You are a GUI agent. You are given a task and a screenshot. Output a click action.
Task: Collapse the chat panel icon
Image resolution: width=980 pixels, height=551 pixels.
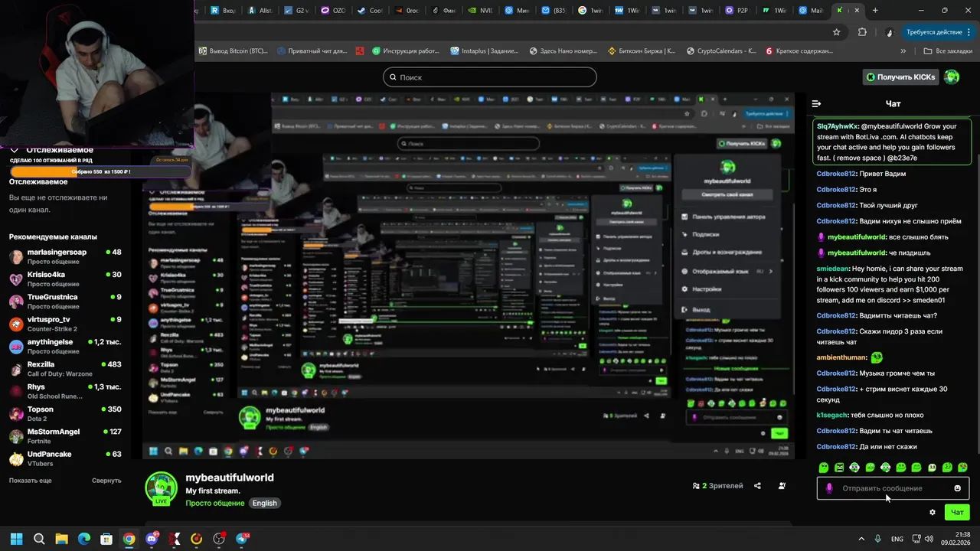point(816,103)
